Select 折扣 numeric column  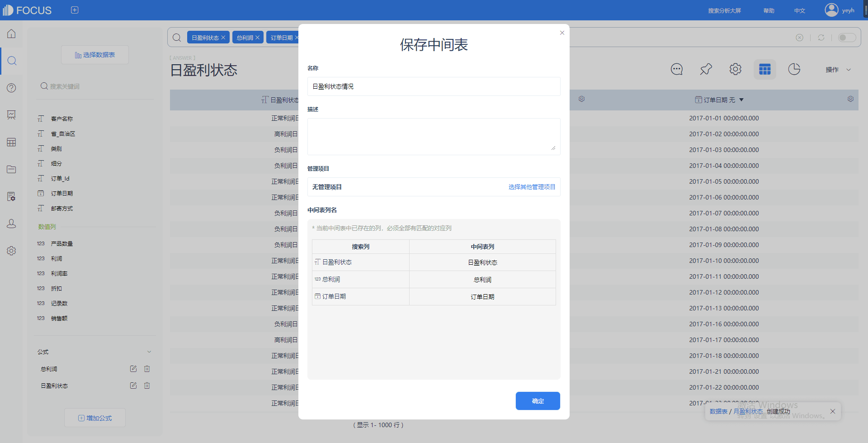click(x=57, y=288)
